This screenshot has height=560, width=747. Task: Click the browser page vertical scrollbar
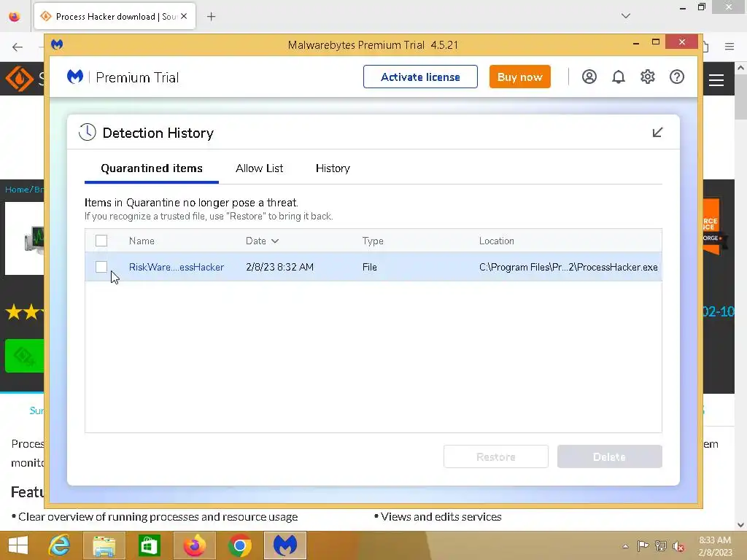tap(740, 98)
